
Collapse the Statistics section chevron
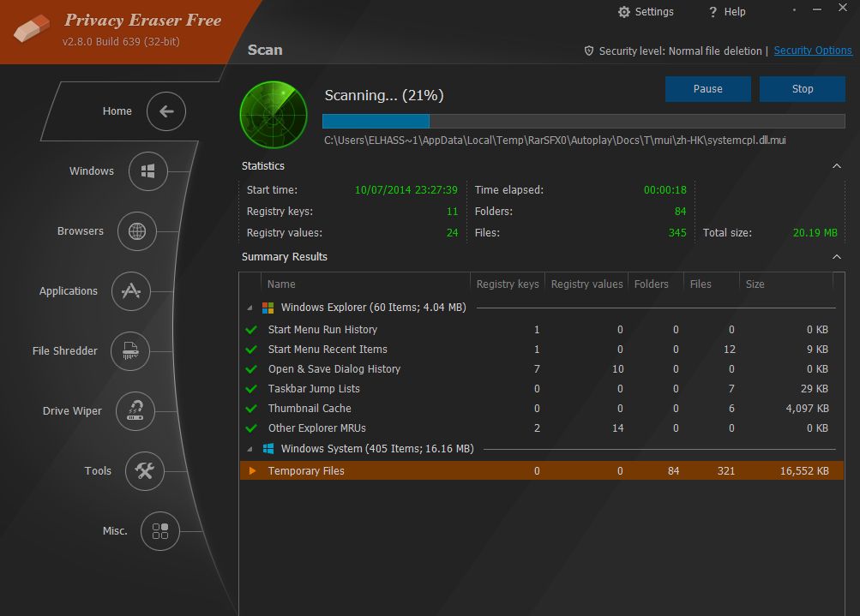(x=836, y=166)
